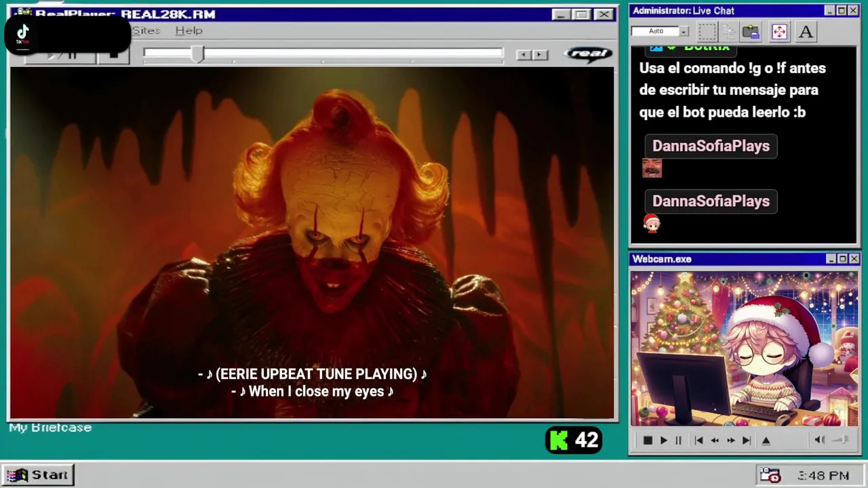Click the red arrows fullscreen icon in Live Chat
Screen dimensions: 868x488
tap(779, 31)
